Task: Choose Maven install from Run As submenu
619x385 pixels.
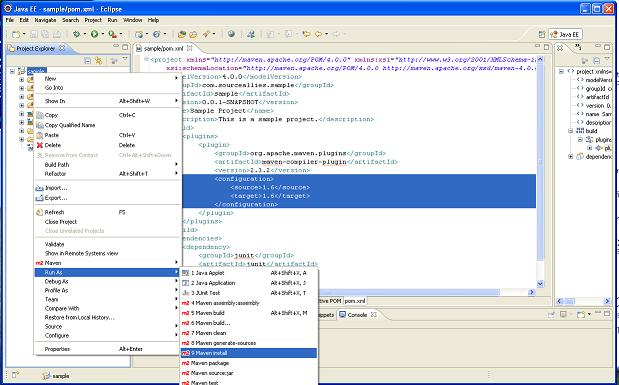Action: (249, 353)
